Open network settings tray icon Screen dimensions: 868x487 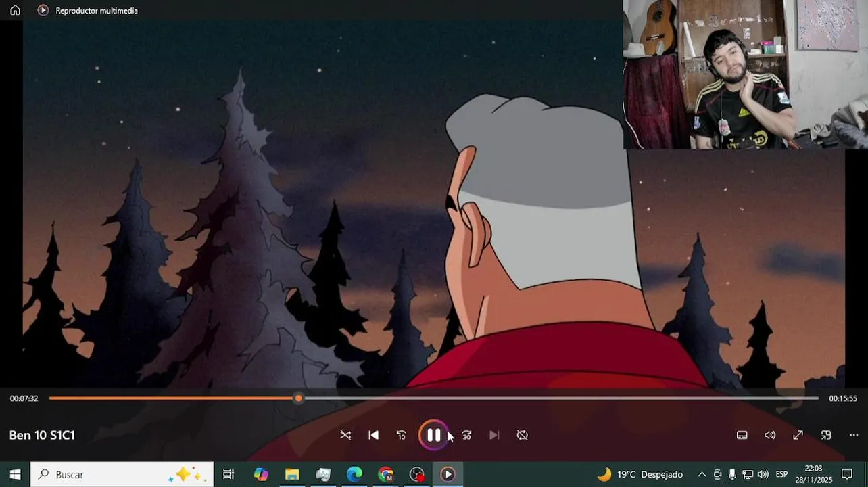click(748, 474)
